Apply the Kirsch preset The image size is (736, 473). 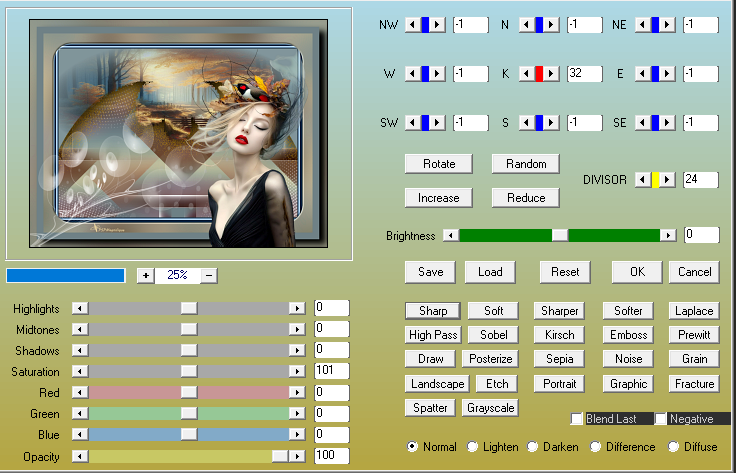(x=560, y=335)
